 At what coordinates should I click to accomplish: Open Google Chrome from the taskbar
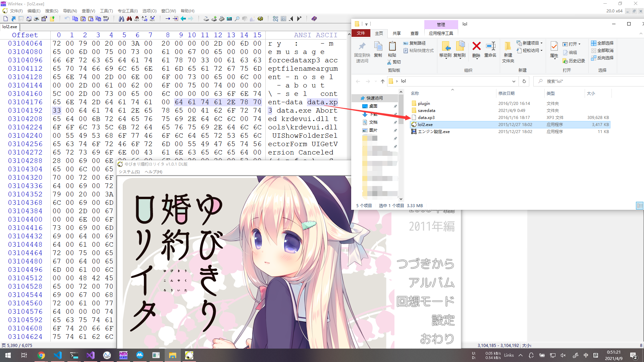[x=41, y=355]
